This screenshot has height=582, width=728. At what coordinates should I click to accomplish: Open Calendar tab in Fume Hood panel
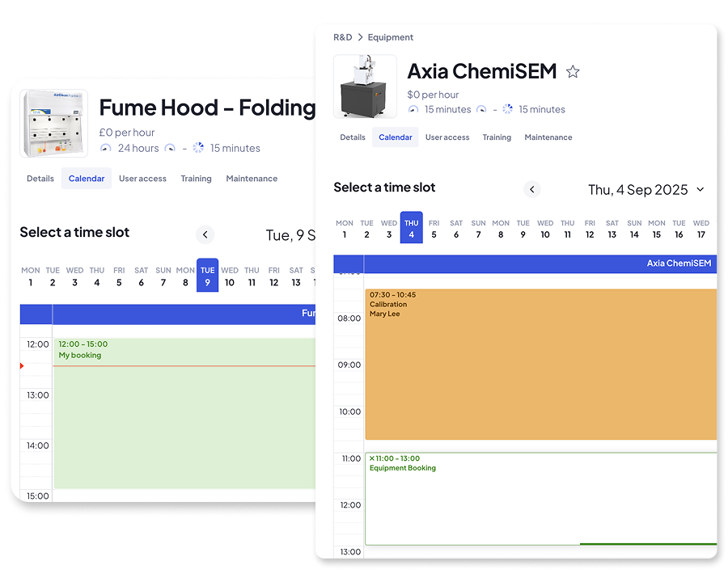point(87,179)
